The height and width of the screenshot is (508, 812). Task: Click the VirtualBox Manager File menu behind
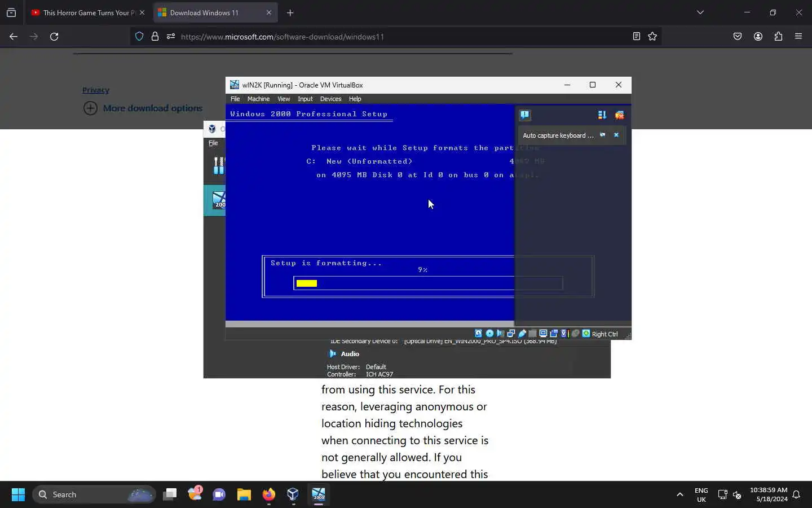pyautogui.click(x=213, y=143)
